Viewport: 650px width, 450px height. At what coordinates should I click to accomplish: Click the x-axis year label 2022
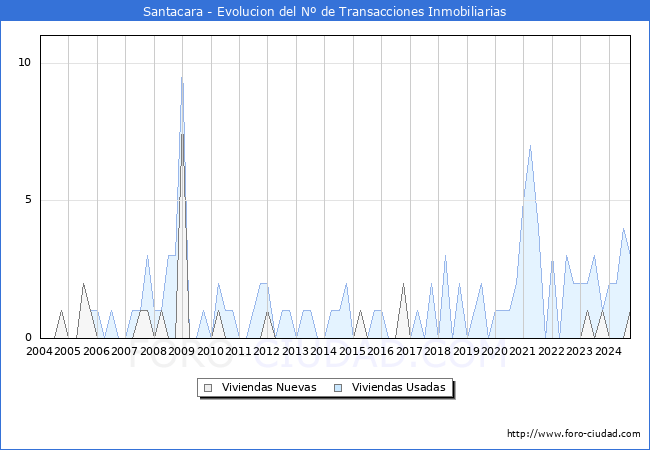(x=551, y=351)
